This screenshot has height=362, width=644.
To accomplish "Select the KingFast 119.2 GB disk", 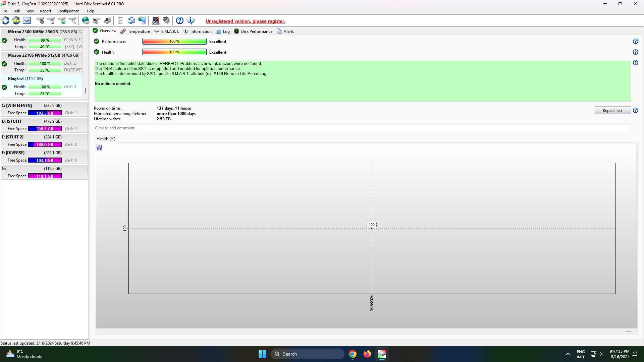I will (42, 86).
